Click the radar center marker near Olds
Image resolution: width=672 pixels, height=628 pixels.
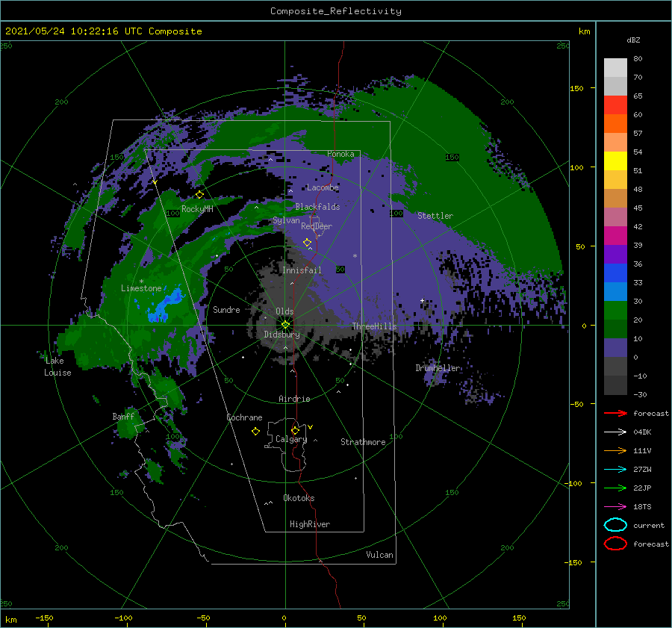point(285,325)
